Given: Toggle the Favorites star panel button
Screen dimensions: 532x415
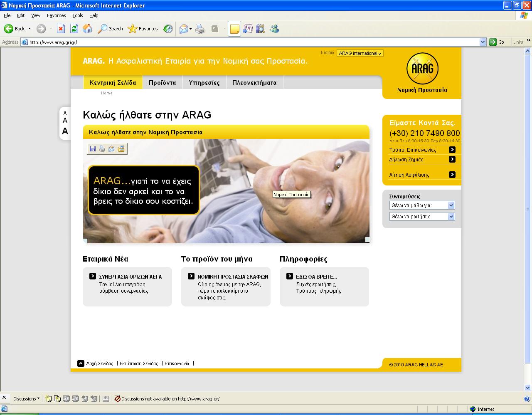Looking at the screenshot, I should click(x=143, y=29).
